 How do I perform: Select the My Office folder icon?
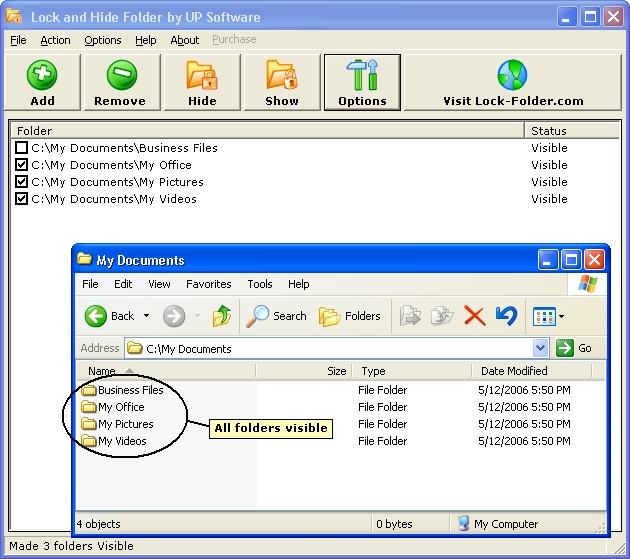click(89, 407)
